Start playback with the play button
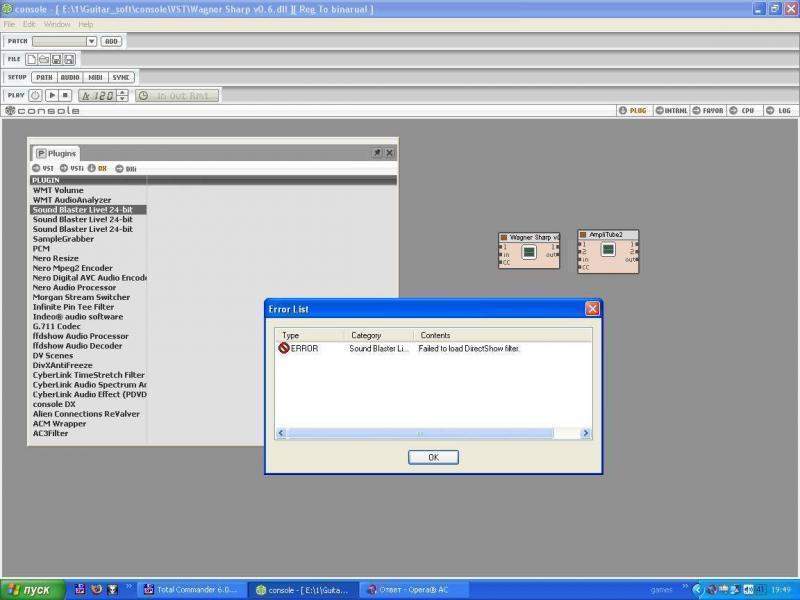 pos(52,95)
